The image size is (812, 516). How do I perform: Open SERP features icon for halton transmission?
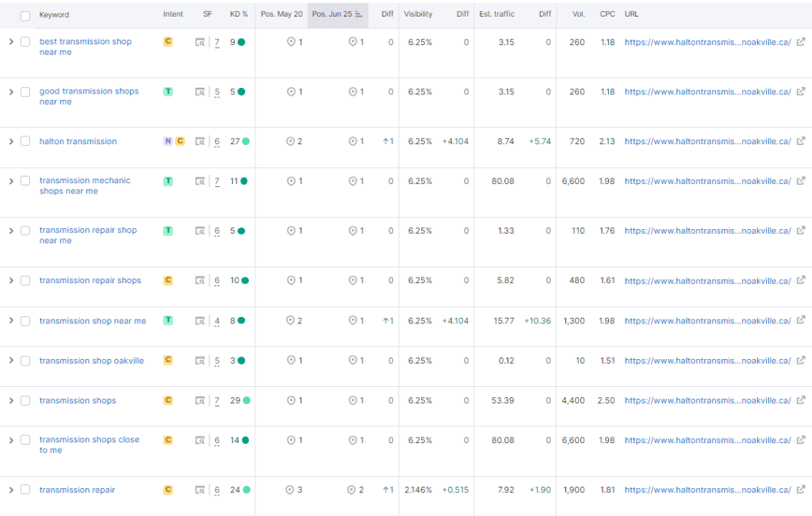pos(200,142)
